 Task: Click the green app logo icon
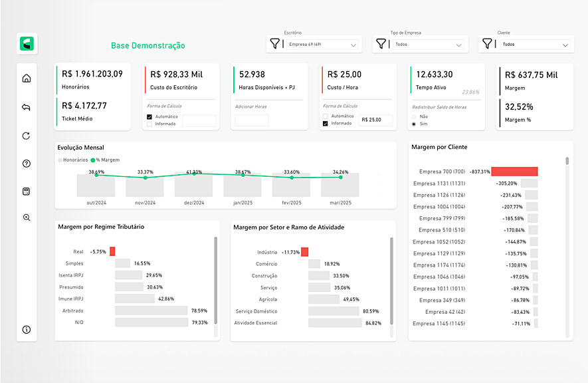click(x=28, y=45)
